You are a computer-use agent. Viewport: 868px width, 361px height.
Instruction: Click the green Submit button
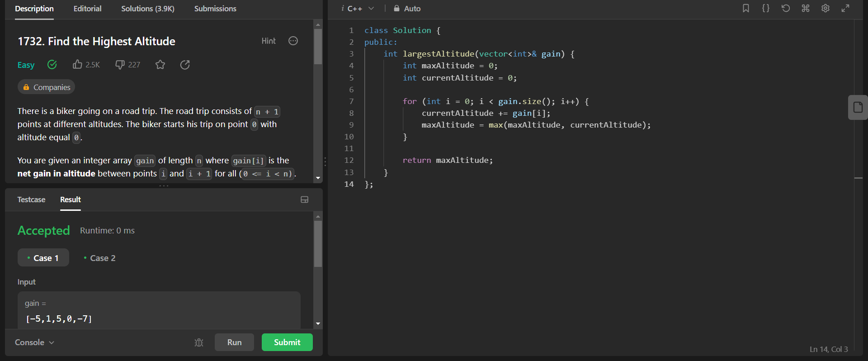[x=287, y=342]
